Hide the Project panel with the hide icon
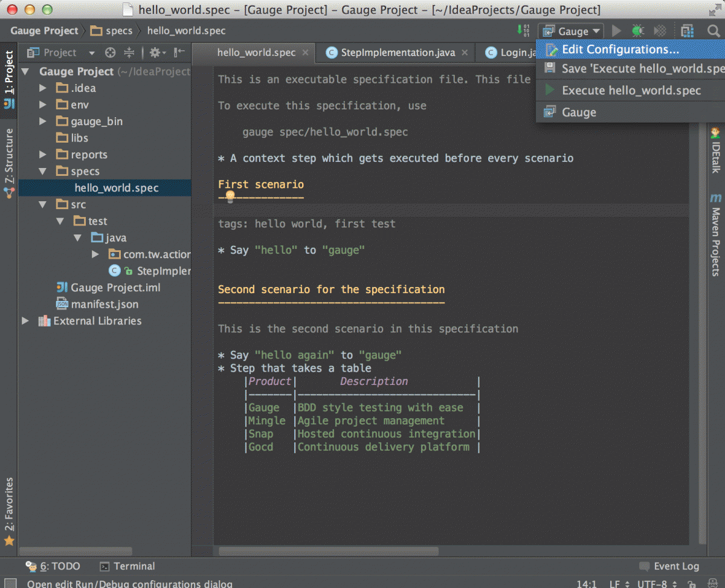 point(179,53)
